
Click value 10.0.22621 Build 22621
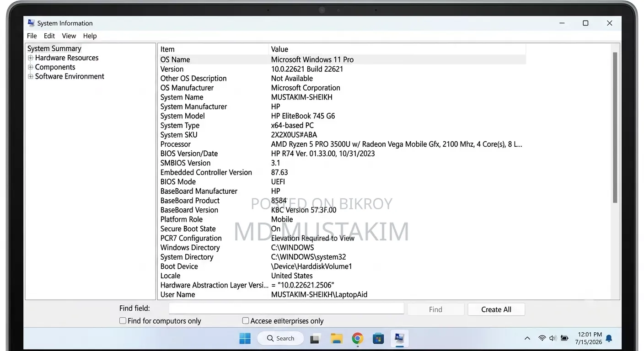point(307,69)
